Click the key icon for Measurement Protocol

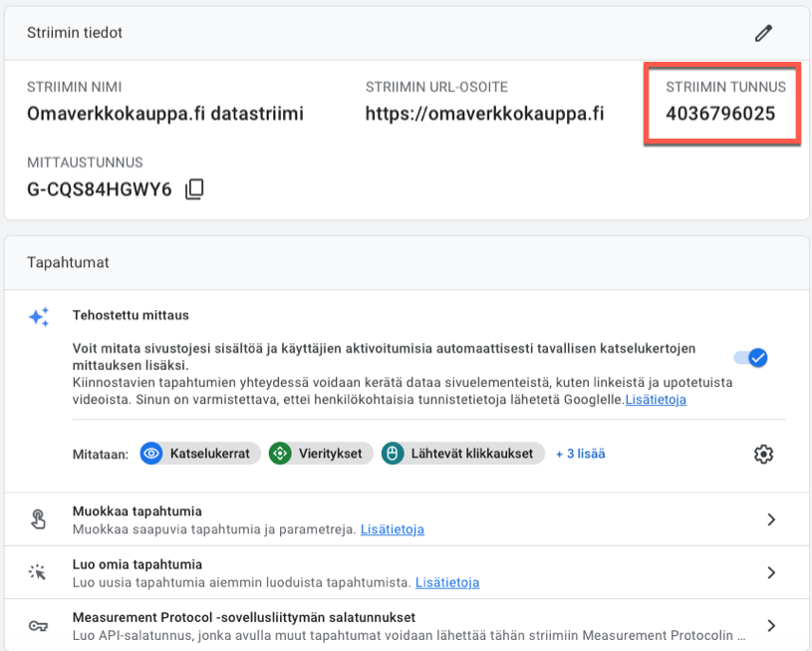coord(39,626)
